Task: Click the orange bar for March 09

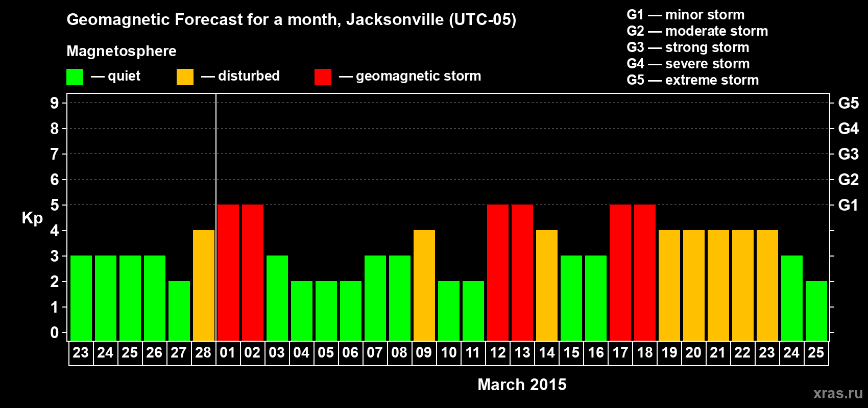Action: point(424,285)
